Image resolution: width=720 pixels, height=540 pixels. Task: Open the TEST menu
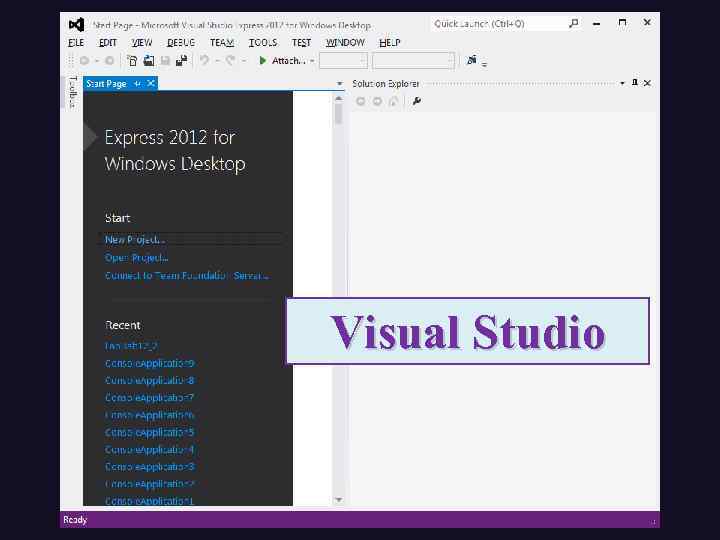tap(301, 43)
